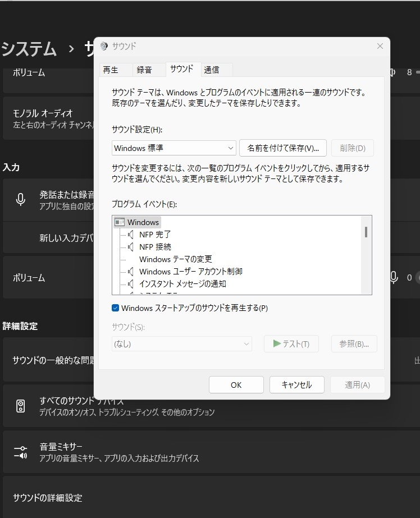This screenshot has height=518, width=420.
Task: Click the speaker device icon for すべてのサウンド
Action: click(20, 406)
